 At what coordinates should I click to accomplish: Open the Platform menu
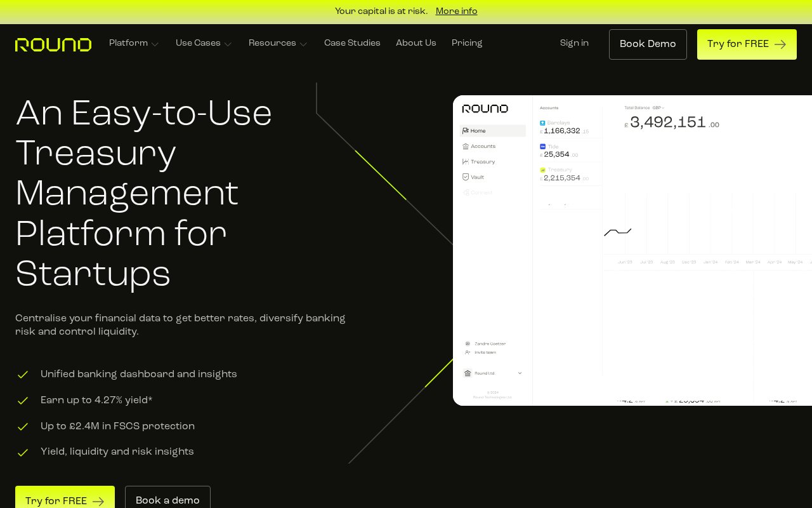pyautogui.click(x=134, y=43)
